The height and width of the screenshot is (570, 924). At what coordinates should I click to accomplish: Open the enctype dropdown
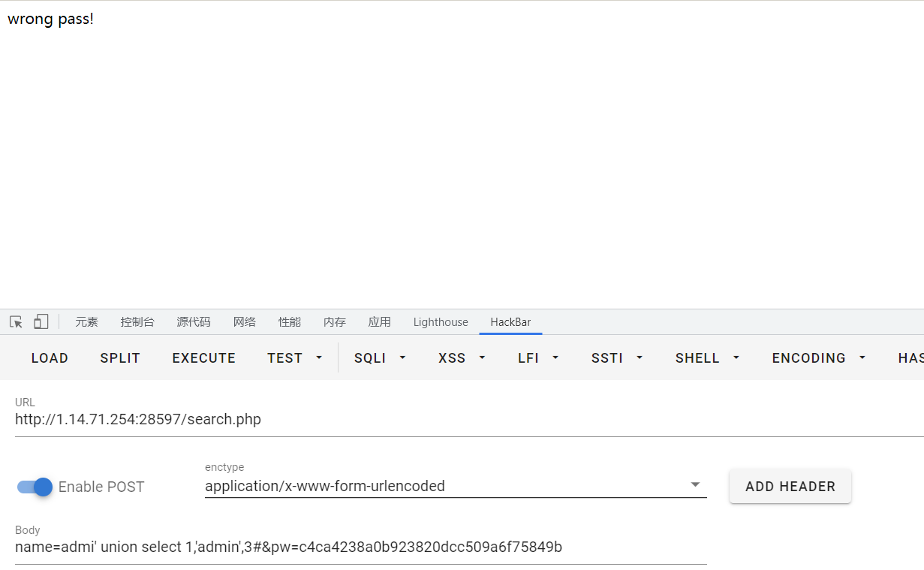pos(455,486)
